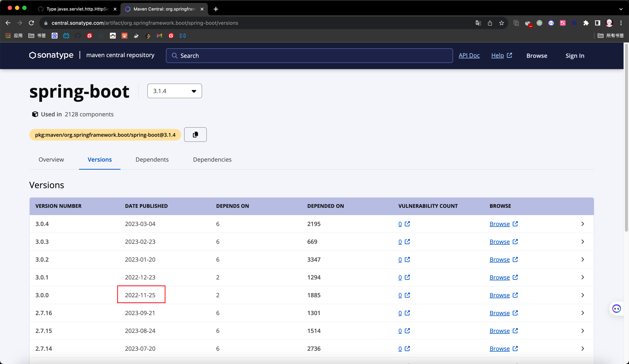Open Gmail from the bookmarks bar
Image resolution: width=629 pixels, height=364 pixels.
[x=159, y=36]
